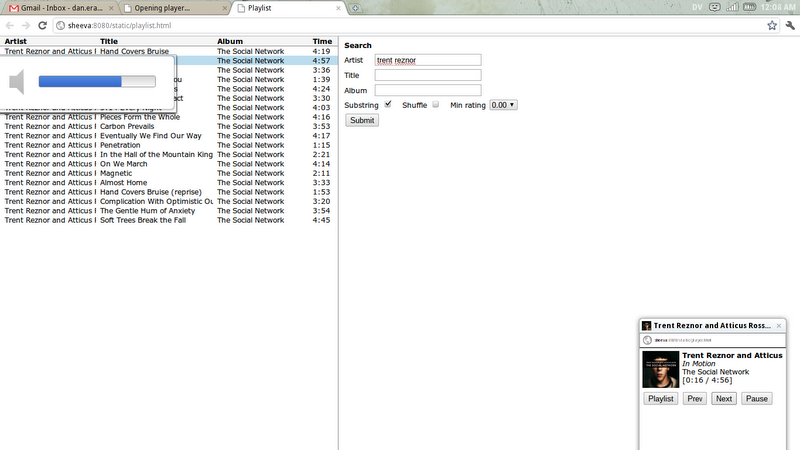Select the track Hand Covers Bruise

click(134, 52)
